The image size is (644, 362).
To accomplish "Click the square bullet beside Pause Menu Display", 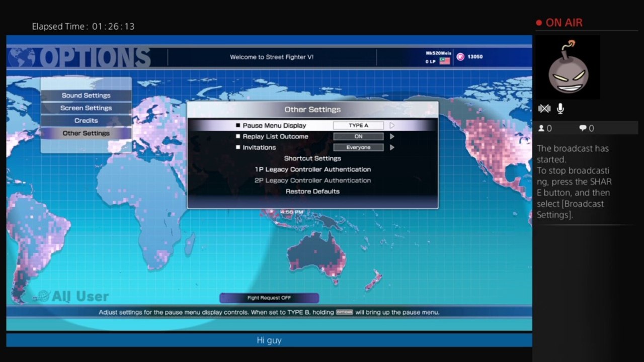I will (x=238, y=126).
